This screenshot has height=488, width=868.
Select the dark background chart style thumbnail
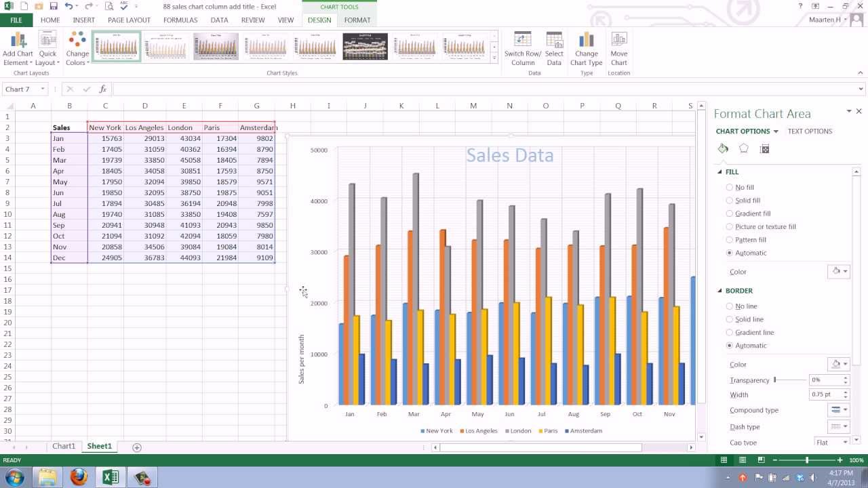click(x=365, y=46)
